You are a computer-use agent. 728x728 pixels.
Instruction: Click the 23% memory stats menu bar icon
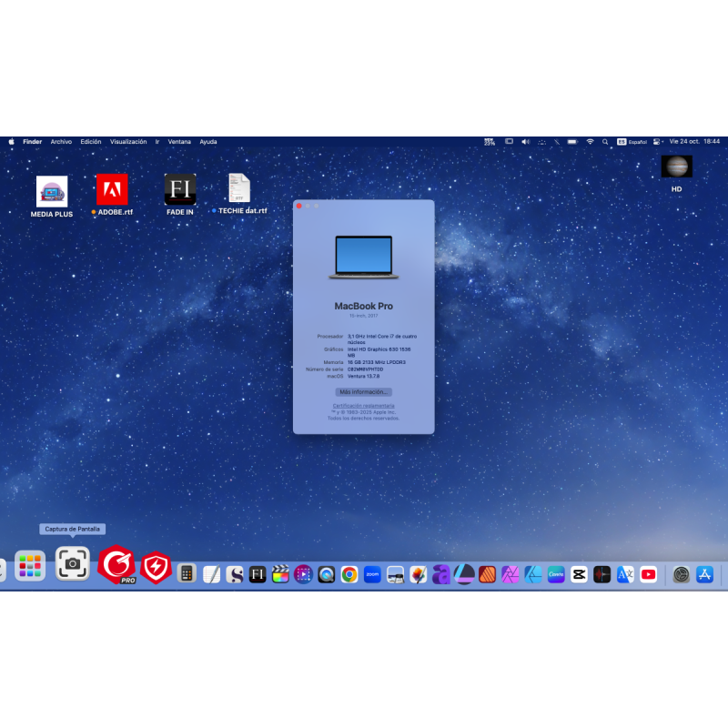coord(490,142)
